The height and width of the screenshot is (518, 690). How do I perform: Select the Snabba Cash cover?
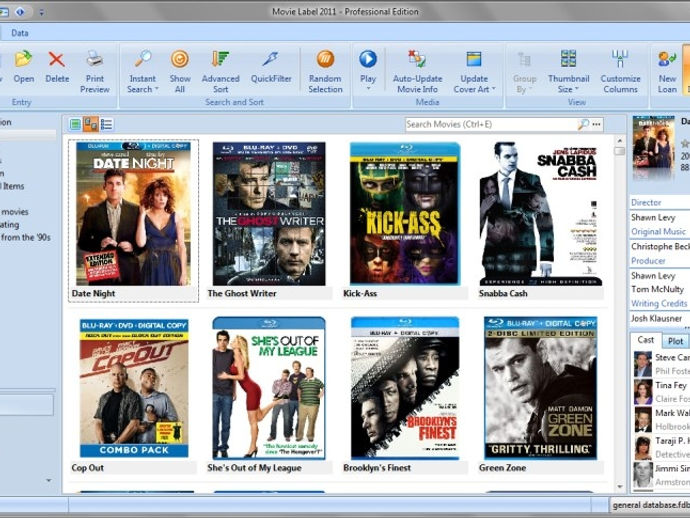(541, 213)
